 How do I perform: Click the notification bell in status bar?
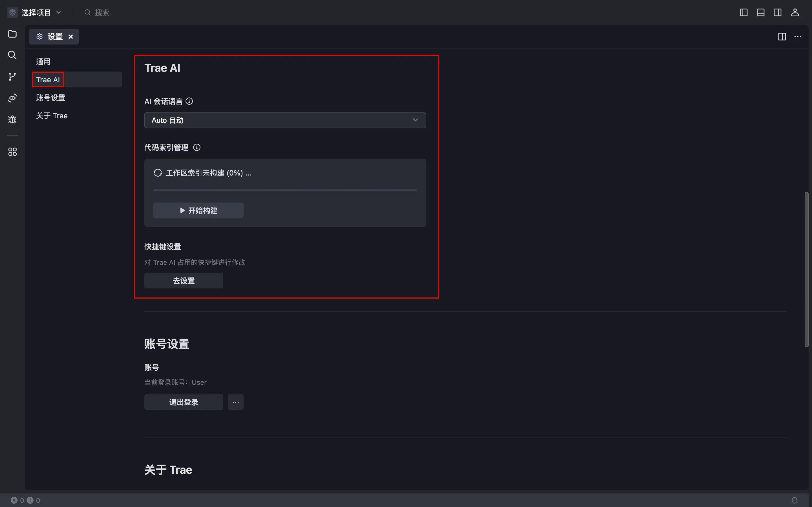pos(794,500)
